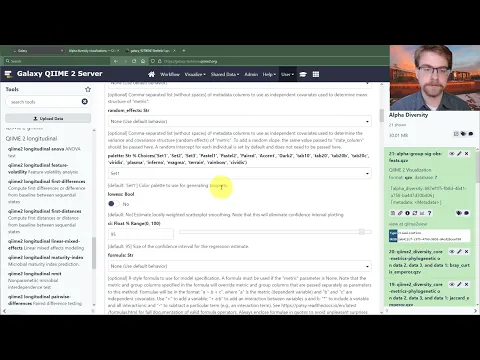Click the tools panel vertical scrollbar
Screen dimensions: 480x360
coord(94,253)
